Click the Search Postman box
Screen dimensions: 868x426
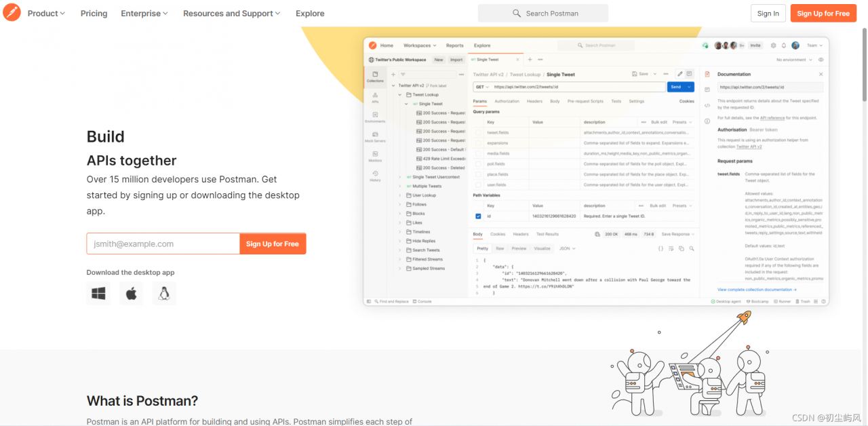coord(543,14)
